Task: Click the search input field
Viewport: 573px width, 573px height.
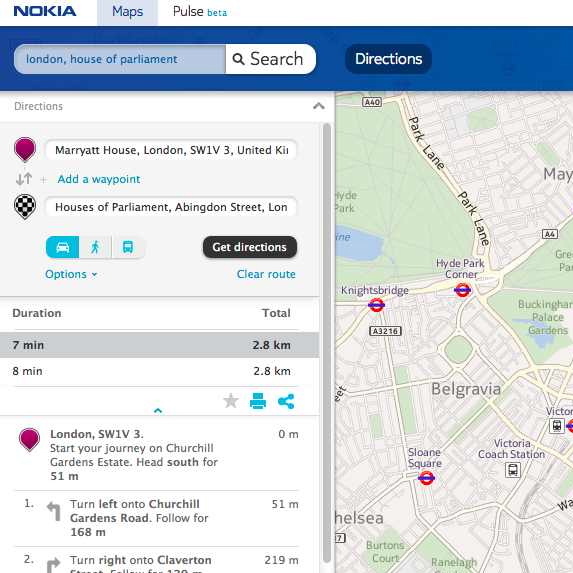Action: pyautogui.click(x=120, y=59)
